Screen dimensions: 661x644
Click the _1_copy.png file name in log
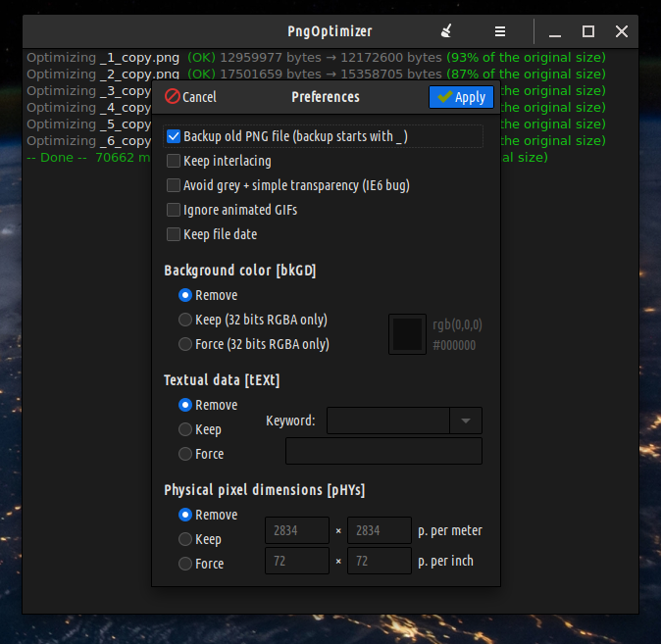pyautogui.click(x=139, y=58)
